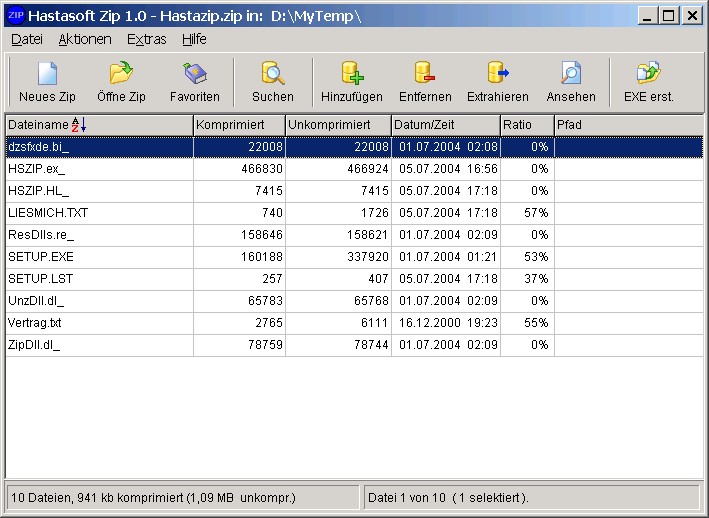Select the ZipDll.dl_ file
The image size is (709, 518).
coord(34,345)
